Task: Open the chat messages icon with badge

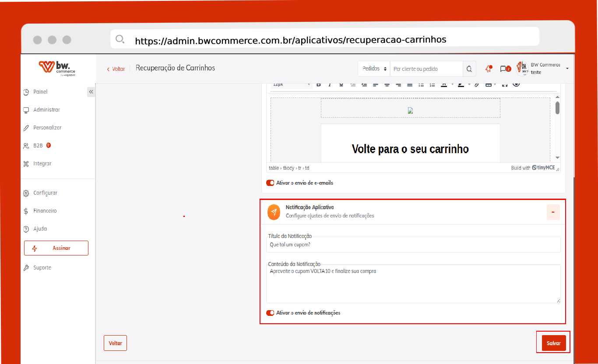Action: (x=505, y=69)
